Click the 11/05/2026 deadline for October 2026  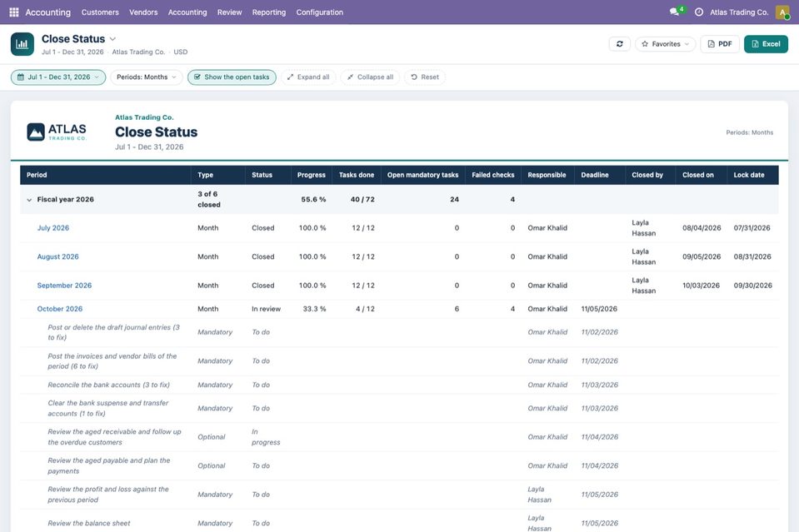click(599, 309)
